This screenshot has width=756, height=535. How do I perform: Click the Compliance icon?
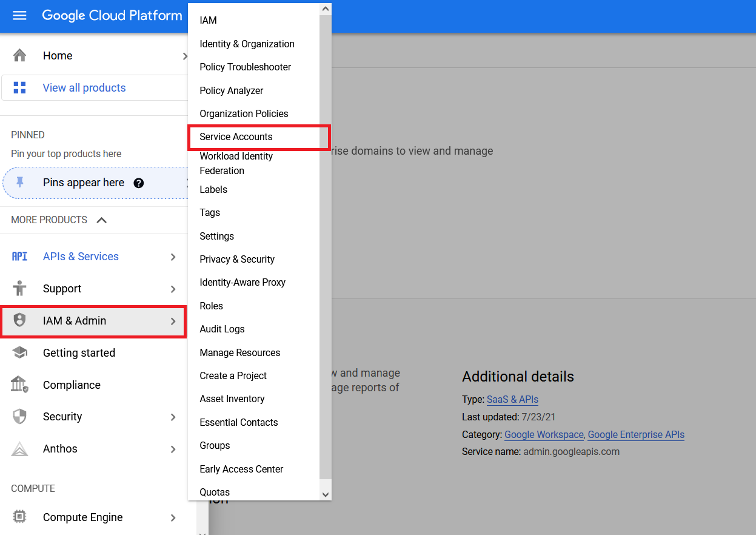coord(19,385)
